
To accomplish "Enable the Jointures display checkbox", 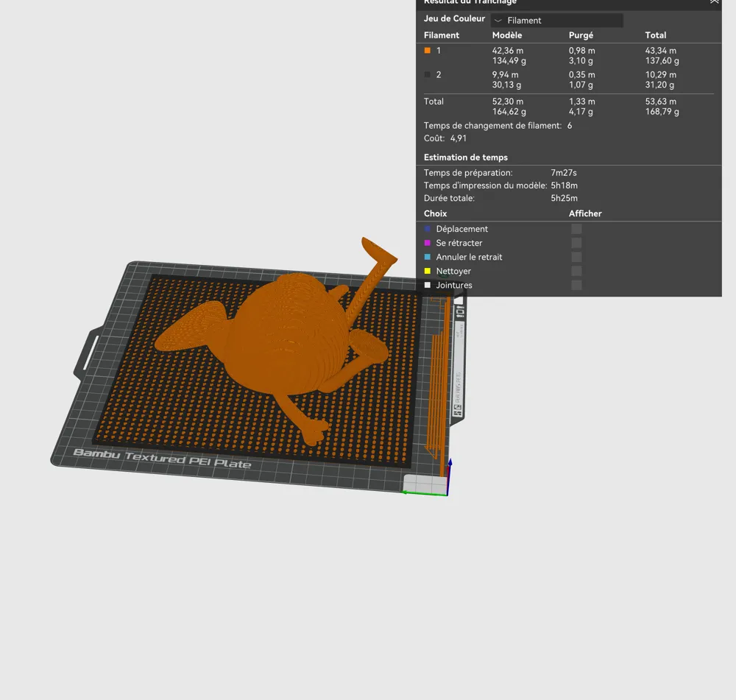I will click(x=576, y=285).
